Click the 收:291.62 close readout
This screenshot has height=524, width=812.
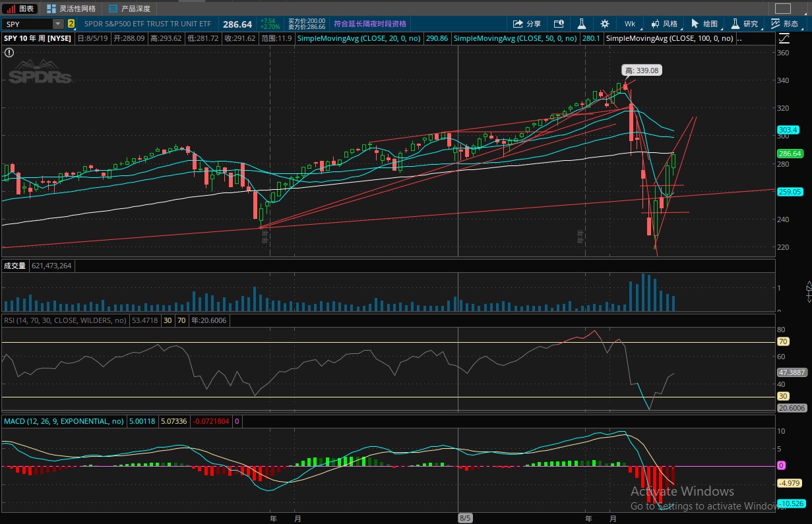pos(239,38)
